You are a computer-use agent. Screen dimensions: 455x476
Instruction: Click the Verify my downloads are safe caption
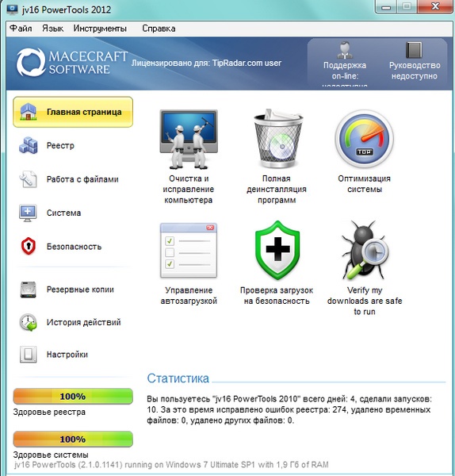coord(365,301)
